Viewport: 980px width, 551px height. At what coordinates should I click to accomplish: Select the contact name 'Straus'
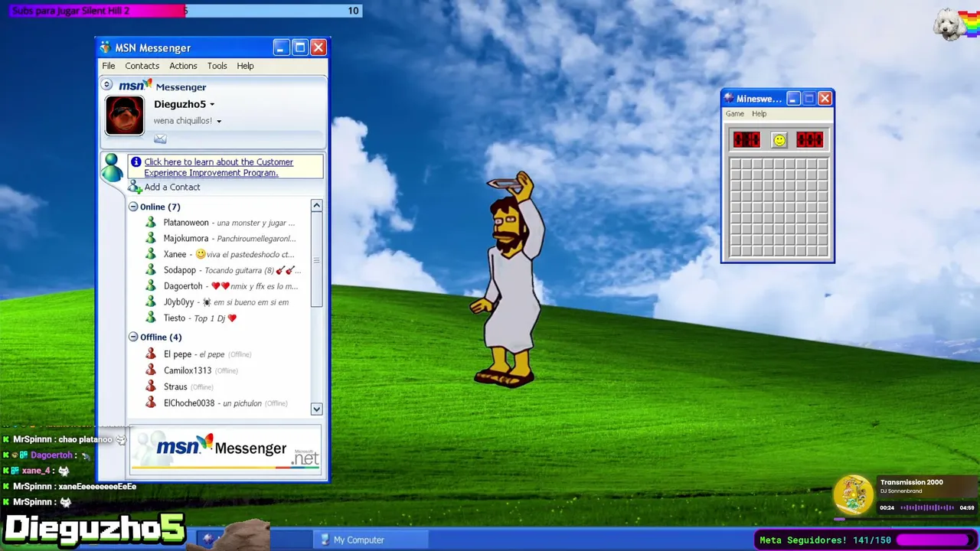pos(175,386)
